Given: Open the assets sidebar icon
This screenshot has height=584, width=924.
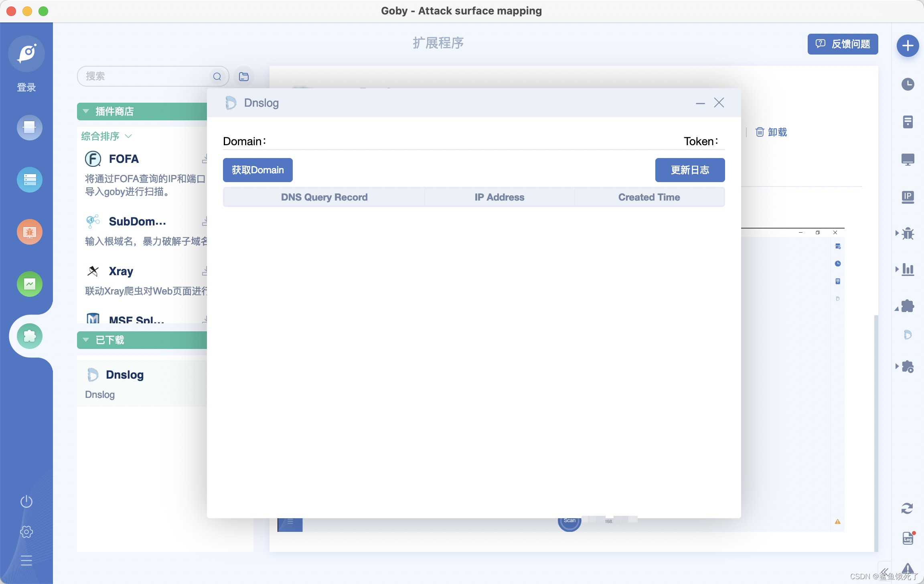Looking at the screenshot, I should point(30,180).
